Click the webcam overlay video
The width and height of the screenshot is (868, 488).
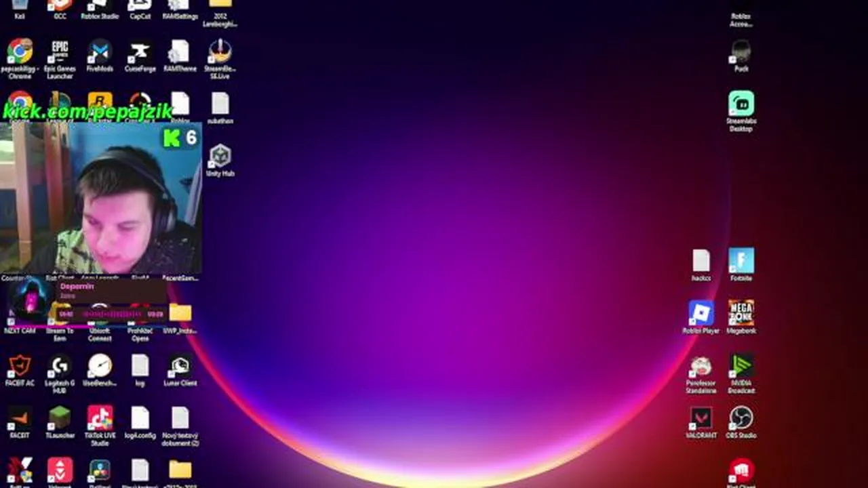tap(100, 199)
